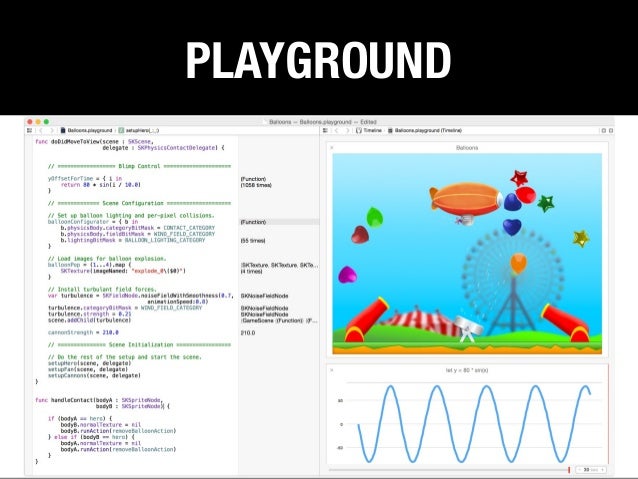Move the red timeline playhead marker
The width and height of the screenshot is (638, 479).
pyautogui.click(x=569, y=470)
